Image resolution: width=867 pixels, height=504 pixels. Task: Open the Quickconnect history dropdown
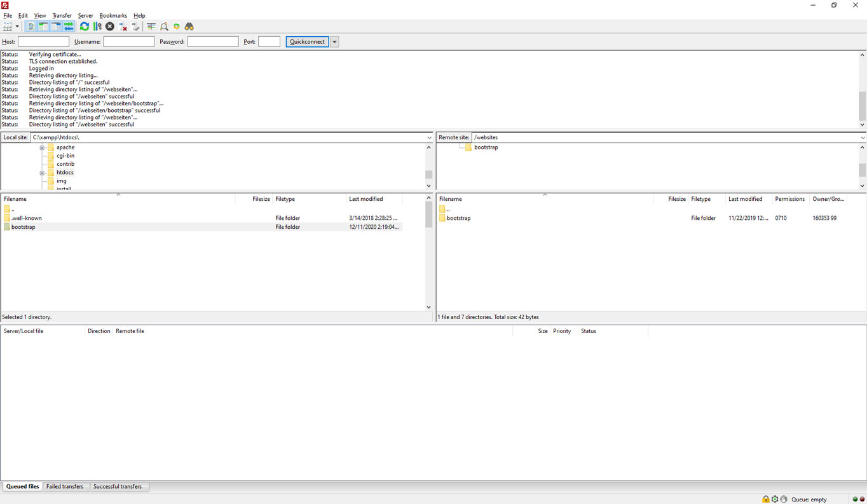334,42
